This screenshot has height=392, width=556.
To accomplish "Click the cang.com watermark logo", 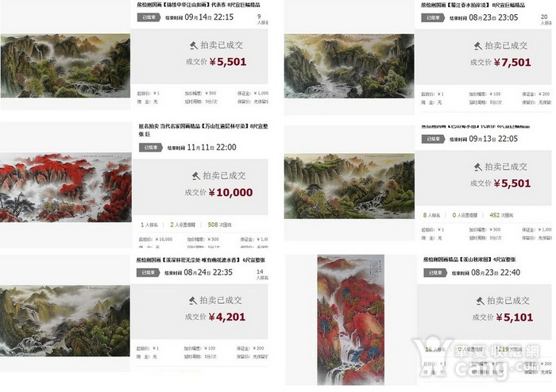I will click(x=477, y=358).
